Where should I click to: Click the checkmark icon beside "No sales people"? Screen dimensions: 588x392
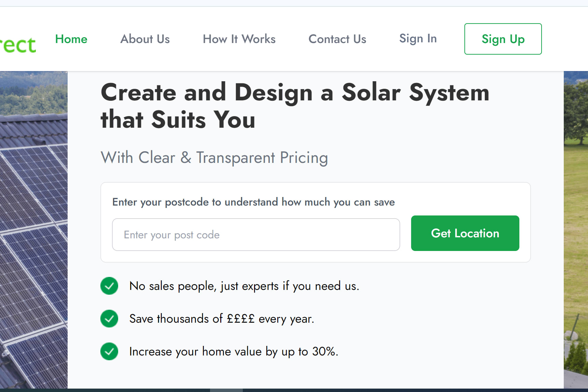[x=109, y=286]
